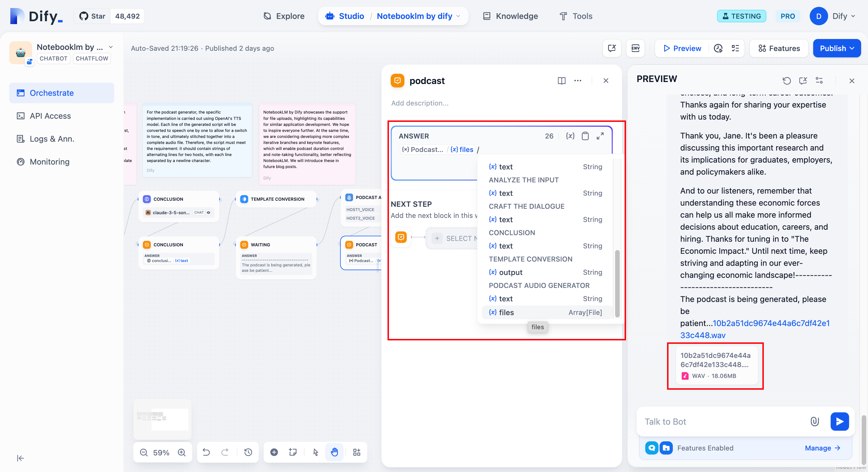Viewport: 868px width, 472px height.
Task: Click the zoom out magnifier icon
Action: pos(144,453)
